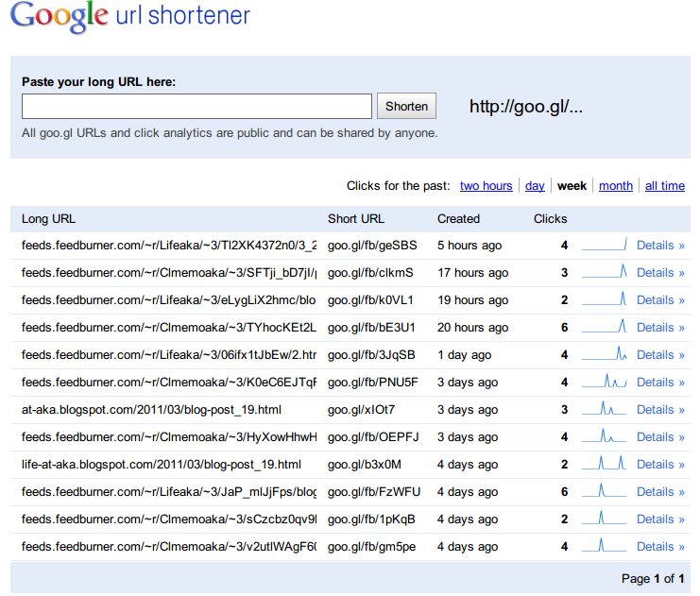
Task: Open Details for goo.gl/fb/FzWFU
Action: 660,491
